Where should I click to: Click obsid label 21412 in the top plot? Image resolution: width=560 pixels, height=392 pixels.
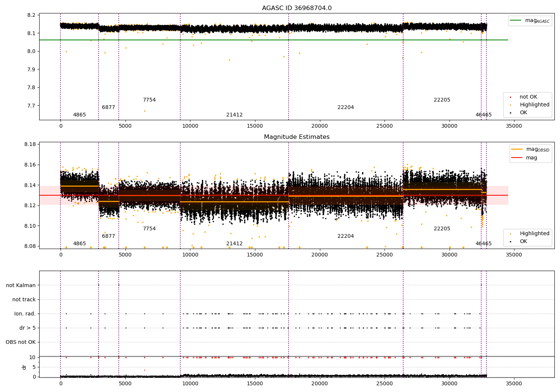click(x=234, y=115)
